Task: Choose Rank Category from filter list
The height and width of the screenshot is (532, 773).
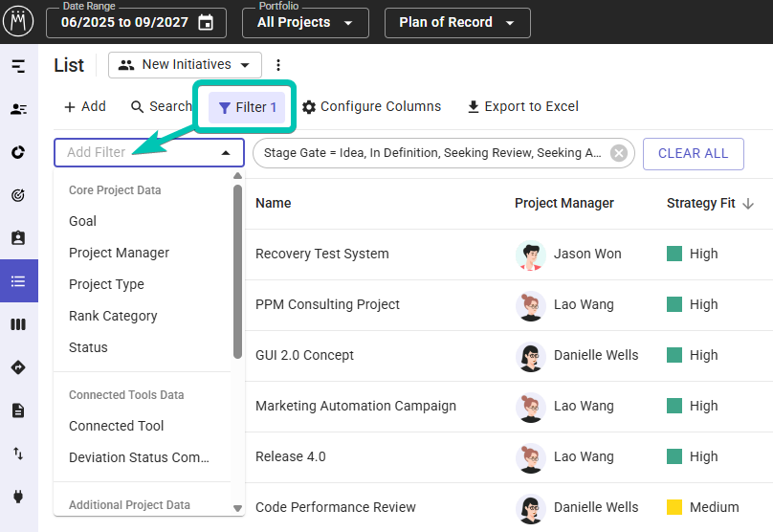Action: [x=113, y=316]
